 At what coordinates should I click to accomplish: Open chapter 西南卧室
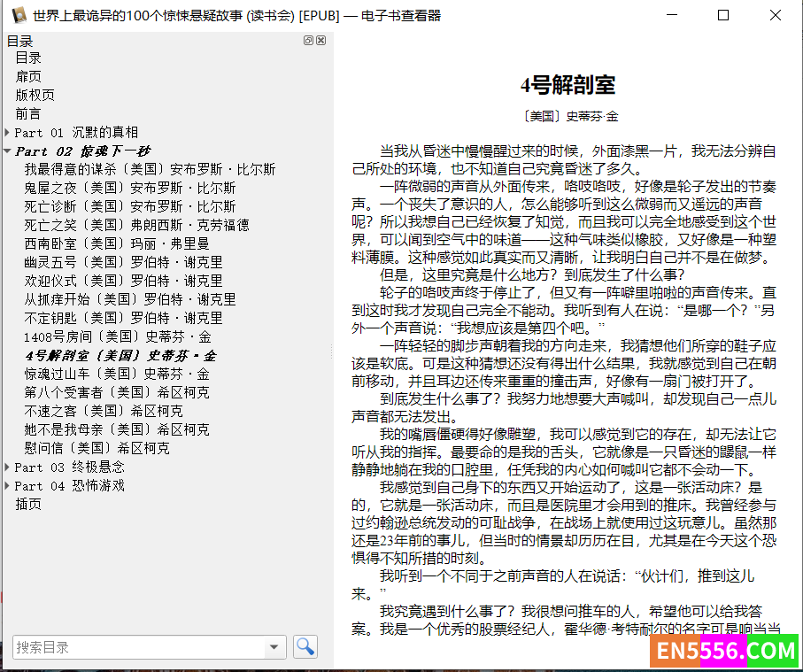tap(116, 243)
